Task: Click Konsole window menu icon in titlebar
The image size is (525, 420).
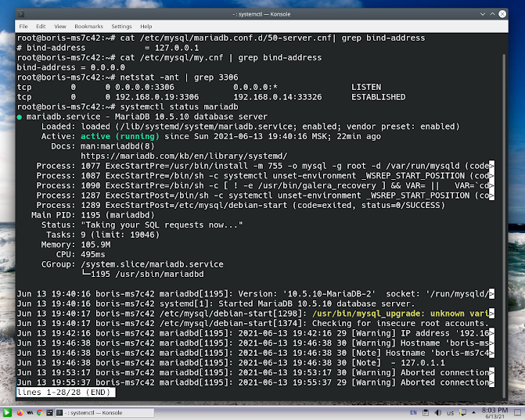Action: 21,14
